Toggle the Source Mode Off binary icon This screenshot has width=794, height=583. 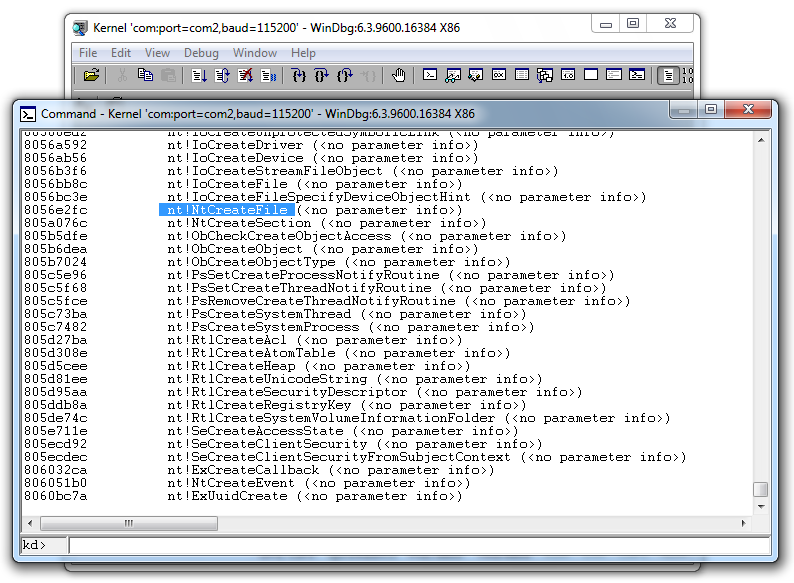688,76
